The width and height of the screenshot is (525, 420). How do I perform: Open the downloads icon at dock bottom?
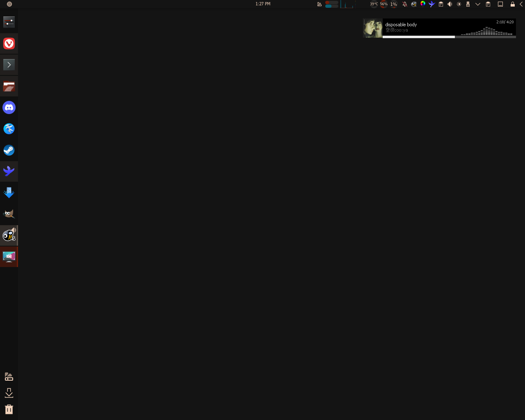(9, 393)
